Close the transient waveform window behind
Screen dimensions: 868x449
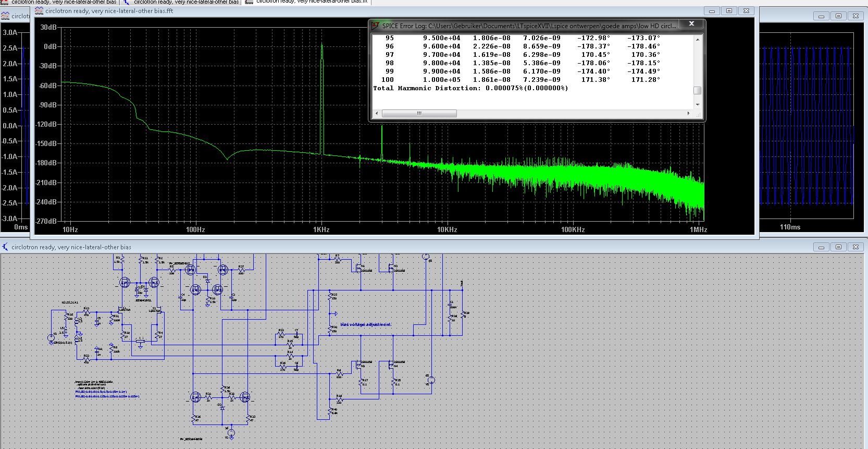(855, 16)
